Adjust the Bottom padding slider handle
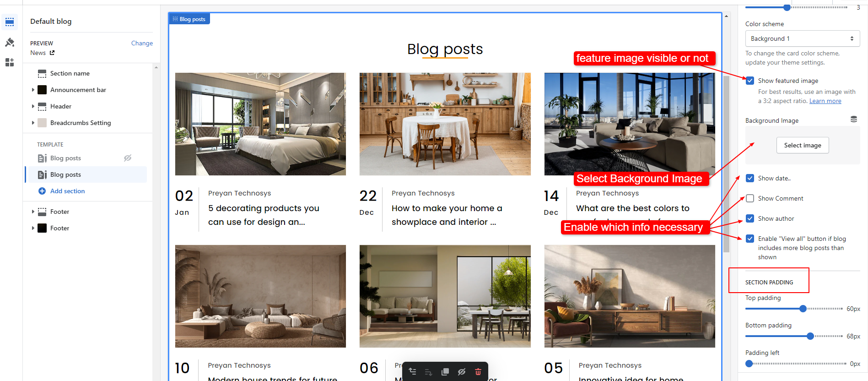868x381 pixels. (810, 336)
